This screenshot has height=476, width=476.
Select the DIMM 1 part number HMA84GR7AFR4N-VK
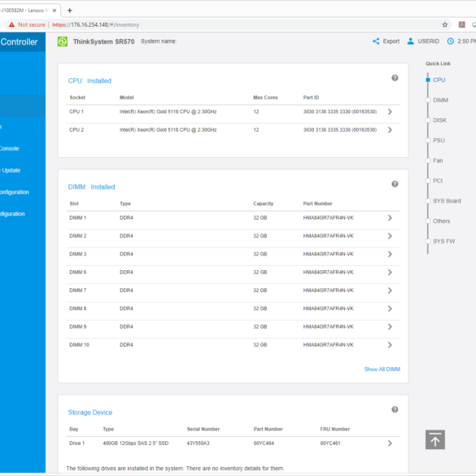(328, 218)
